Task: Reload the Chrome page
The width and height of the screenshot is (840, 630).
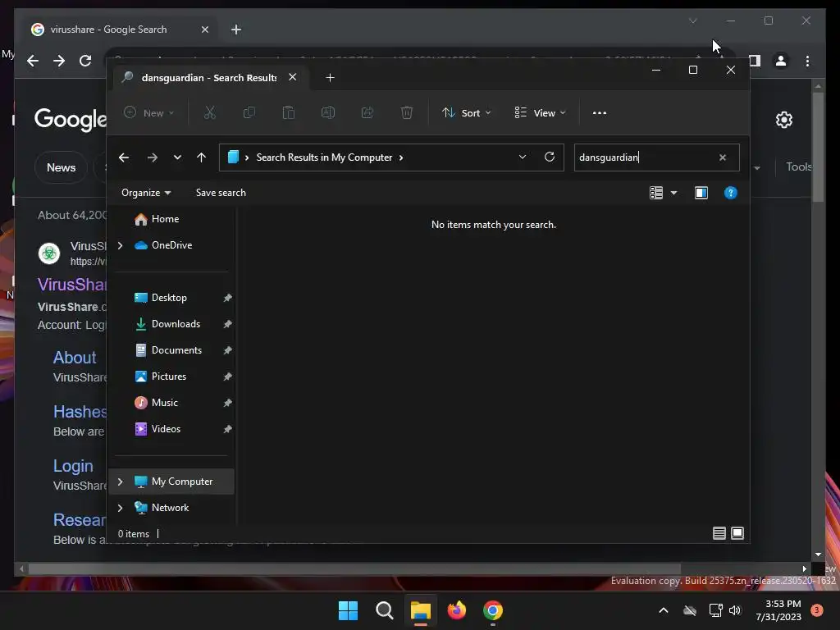Action: pos(85,61)
